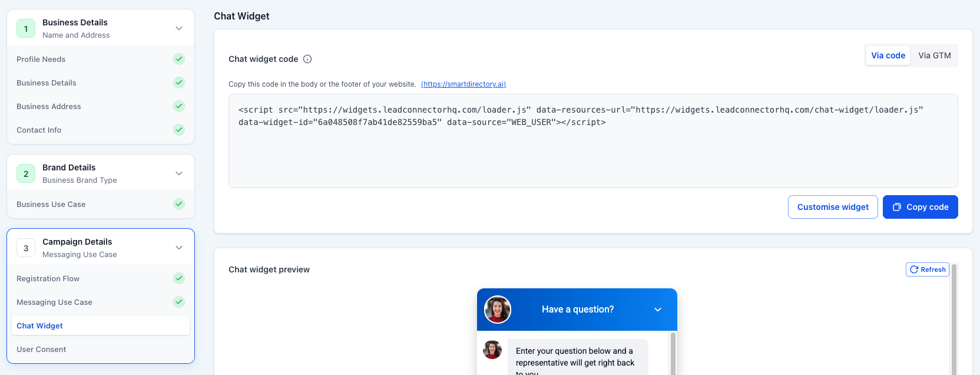The height and width of the screenshot is (375, 980).
Task: Click the small avatar beside the chat message
Action: (492, 350)
